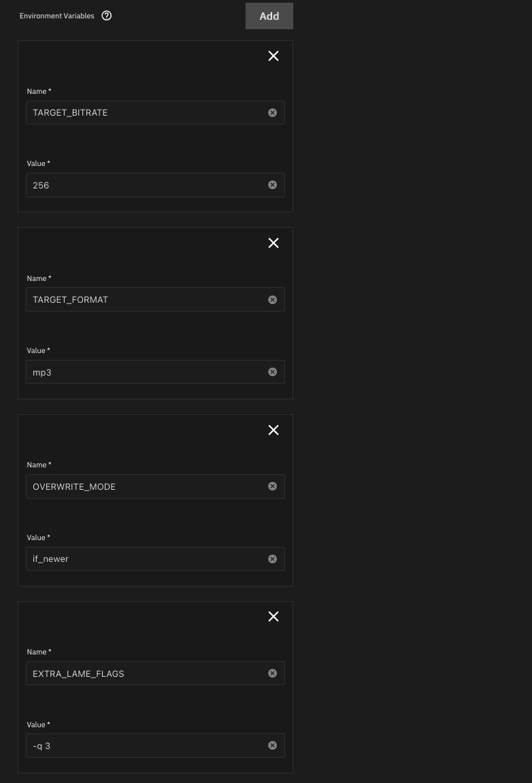Remove the TARGET_FORMAT variable entry
The image size is (532, 783).
tap(273, 243)
